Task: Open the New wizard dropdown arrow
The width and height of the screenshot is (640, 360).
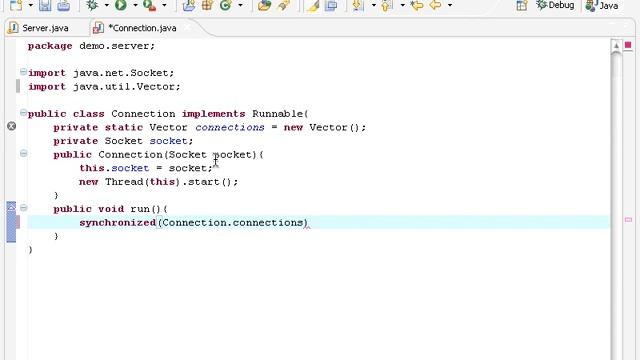Action: (x=31, y=5)
